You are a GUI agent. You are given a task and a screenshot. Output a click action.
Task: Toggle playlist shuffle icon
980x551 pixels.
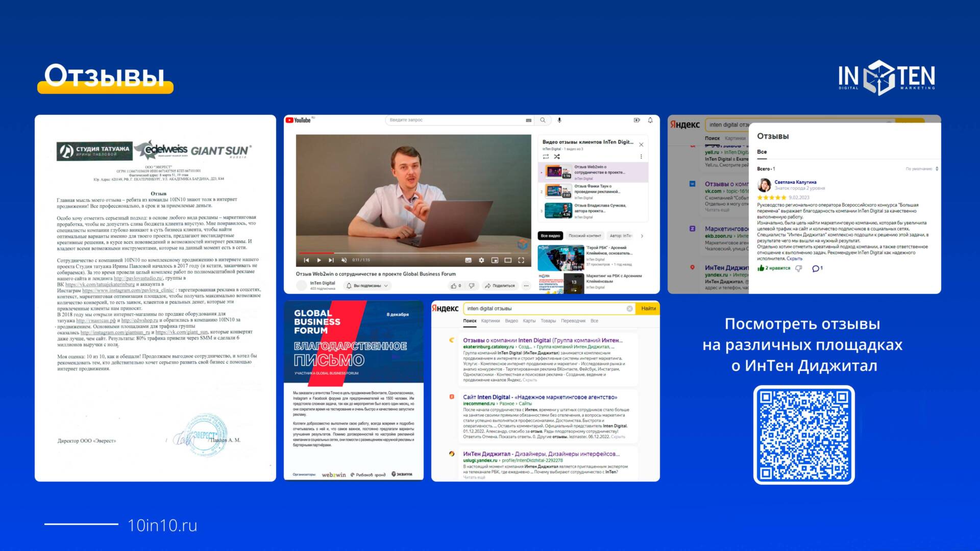click(x=557, y=157)
